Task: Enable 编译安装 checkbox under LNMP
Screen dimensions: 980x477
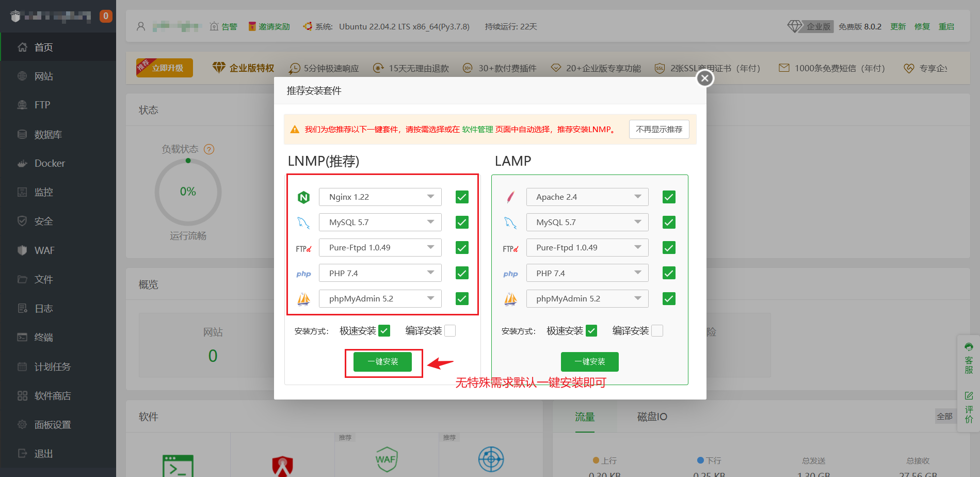Action: point(450,330)
